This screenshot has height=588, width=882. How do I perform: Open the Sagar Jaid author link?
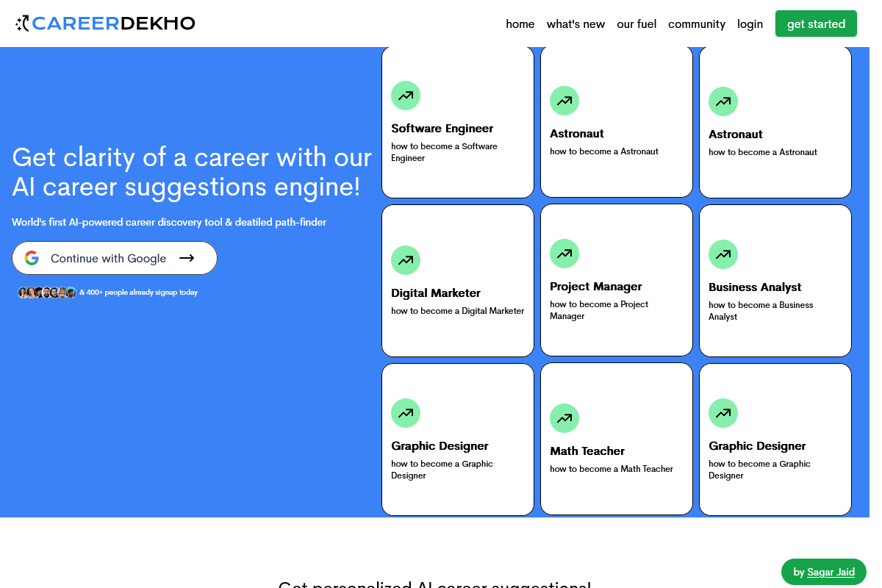click(x=831, y=572)
